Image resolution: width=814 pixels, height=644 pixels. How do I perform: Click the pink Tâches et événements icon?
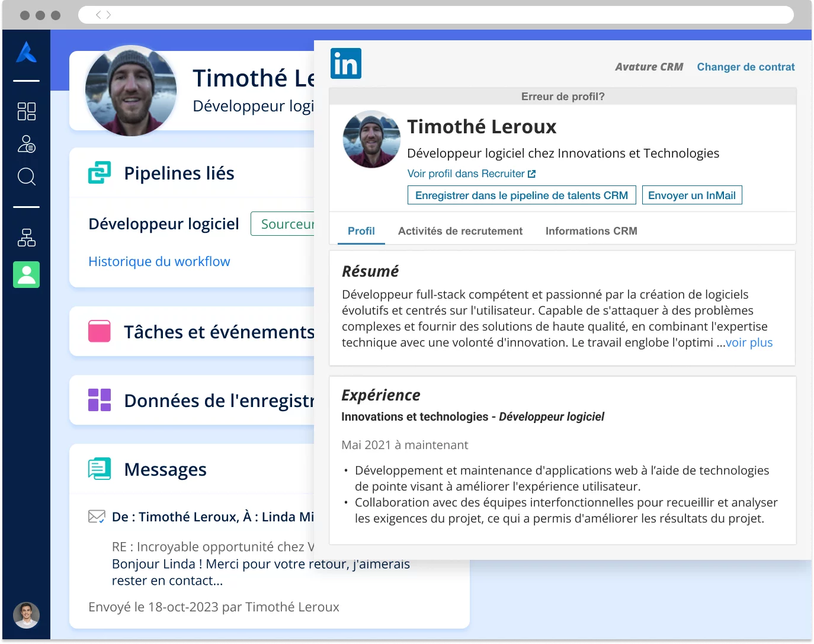pyautogui.click(x=99, y=331)
